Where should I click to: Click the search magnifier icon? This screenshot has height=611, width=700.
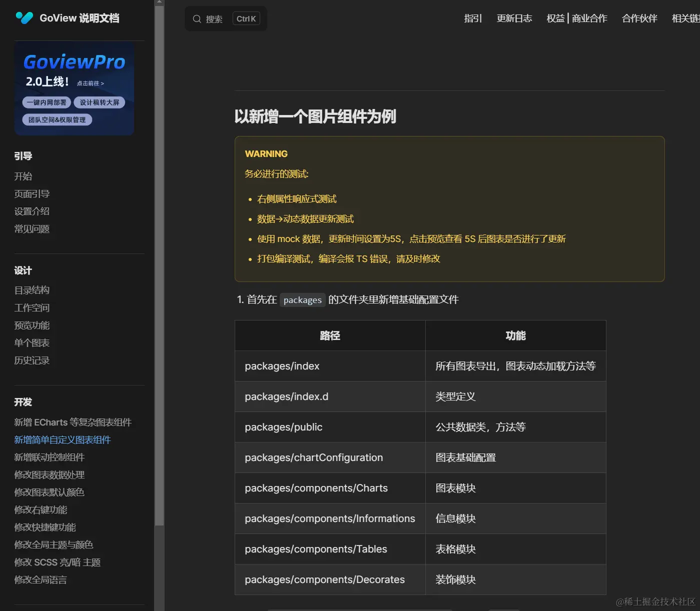[x=197, y=19]
